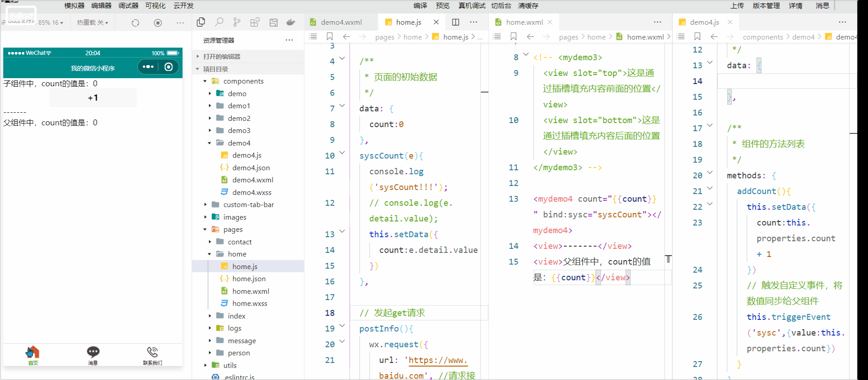Image resolution: width=868 pixels, height=380 pixels.
Task: Open simulator more options ellipsis
Action: (180, 22)
